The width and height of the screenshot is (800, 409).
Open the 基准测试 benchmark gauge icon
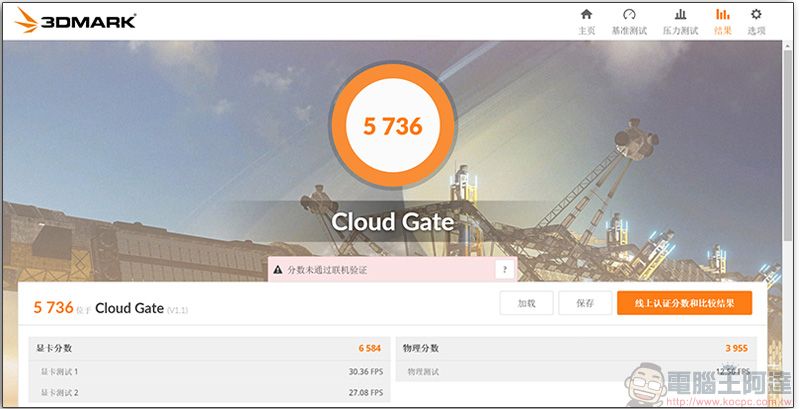click(629, 21)
